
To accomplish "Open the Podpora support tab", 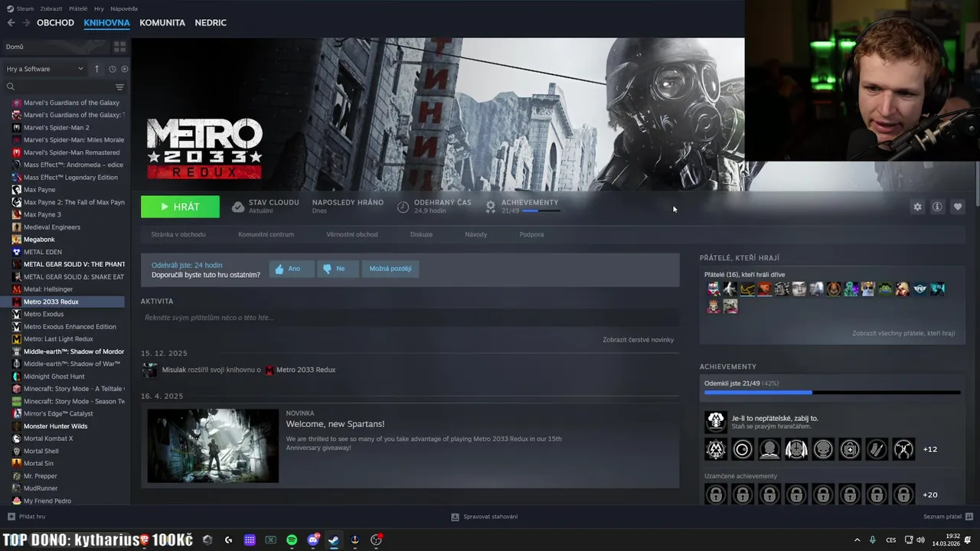I will pos(531,234).
